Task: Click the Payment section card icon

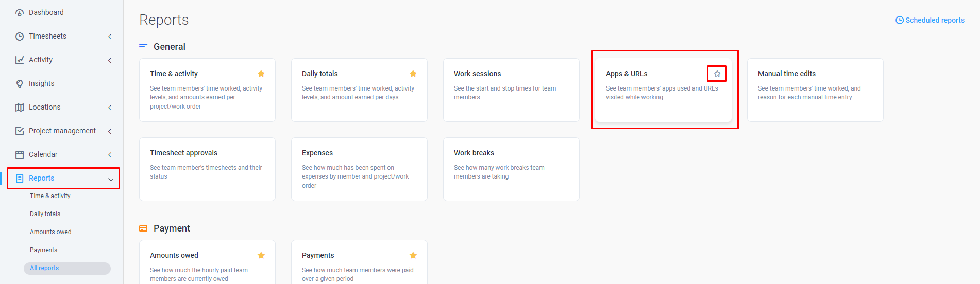Action: 143,228
